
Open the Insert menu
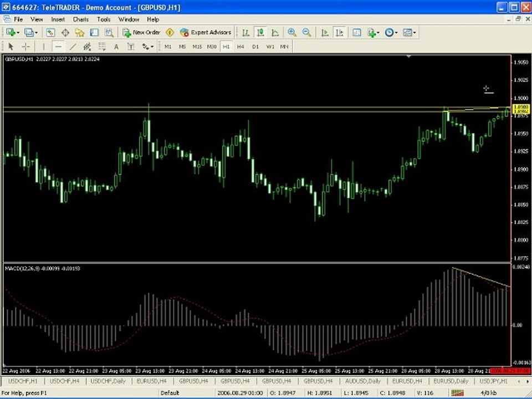58,19
